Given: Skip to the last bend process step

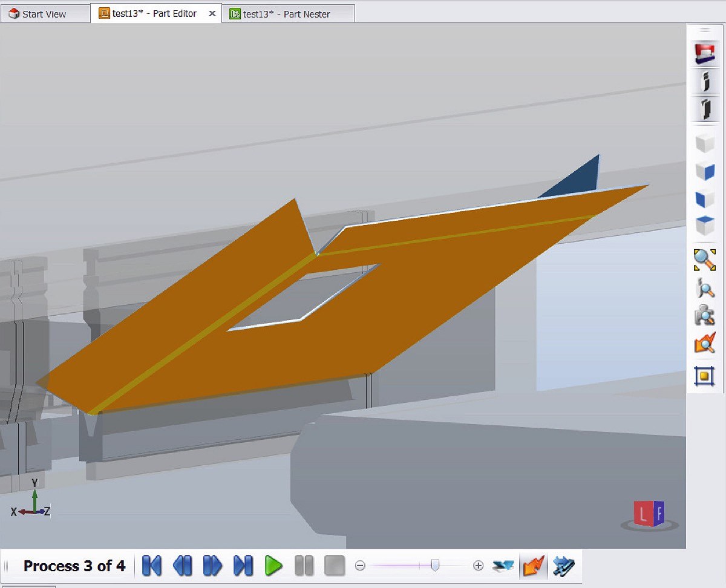Looking at the screenshot, I should tap(243, 566).
